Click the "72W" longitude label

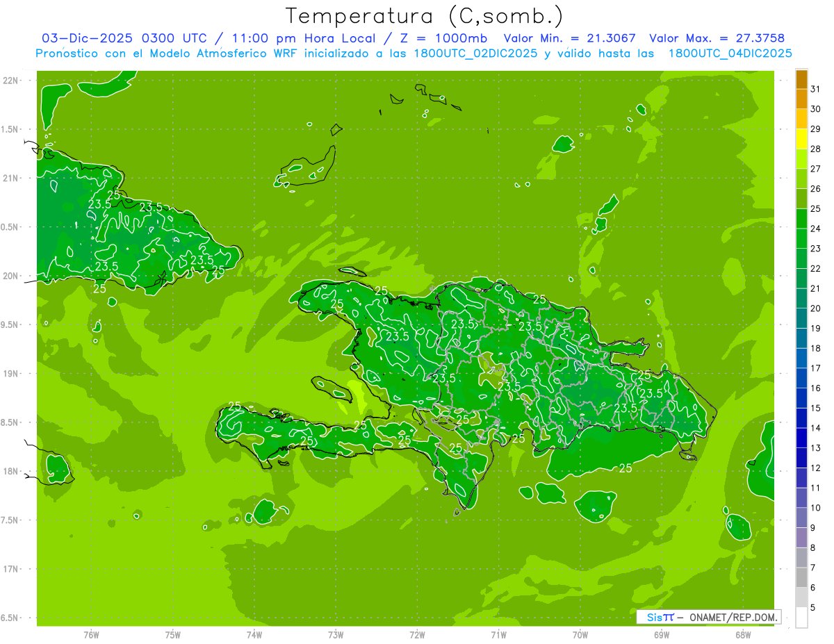point(417,634)
